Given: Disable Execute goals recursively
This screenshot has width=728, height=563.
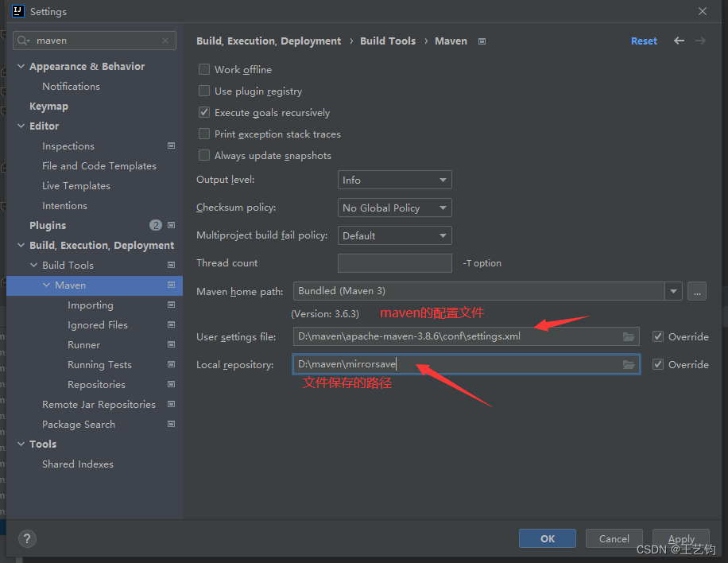Looking at the screenshot, I should [204, 112].
